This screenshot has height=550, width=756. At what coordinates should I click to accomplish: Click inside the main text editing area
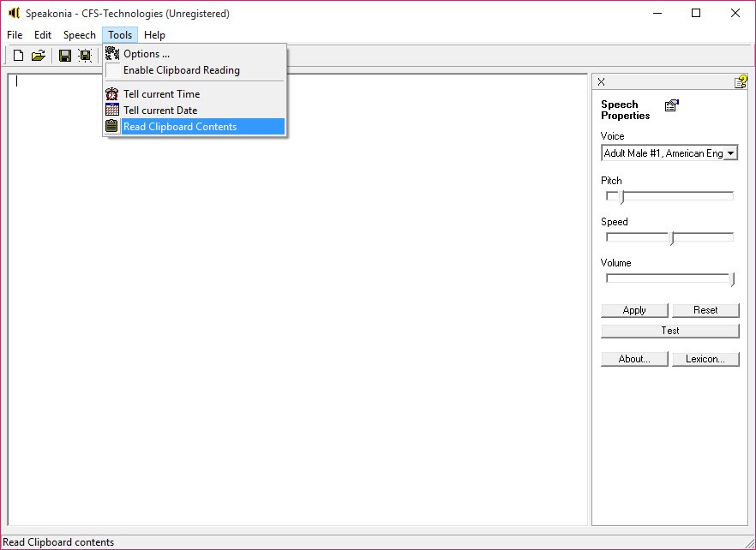297,299
